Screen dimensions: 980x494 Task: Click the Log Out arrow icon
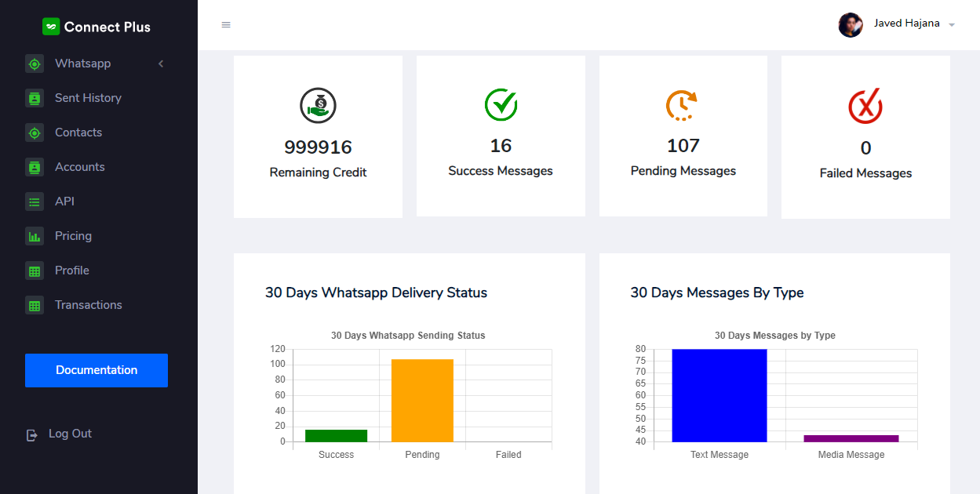pyautogui.click(x=32, y=434)
